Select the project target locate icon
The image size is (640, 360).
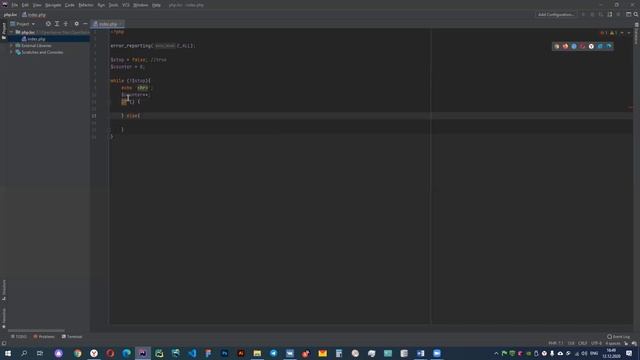point(48,24)
